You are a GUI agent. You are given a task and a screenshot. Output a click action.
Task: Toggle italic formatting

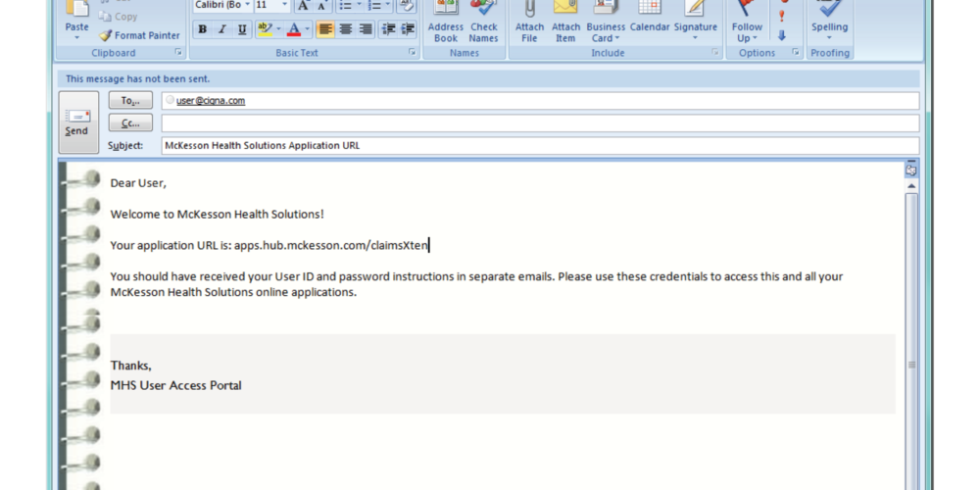pyautogui.click(x=222, y=29)
